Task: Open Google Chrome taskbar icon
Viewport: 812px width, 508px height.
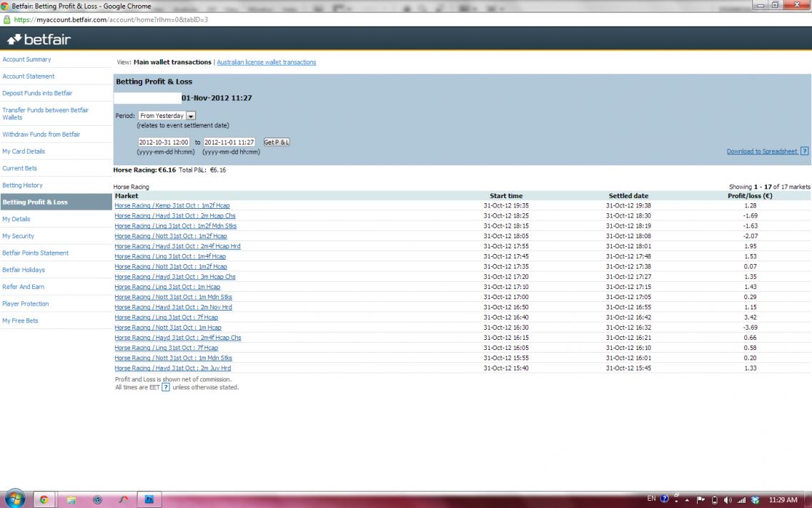Action: [x=44, y=499]
